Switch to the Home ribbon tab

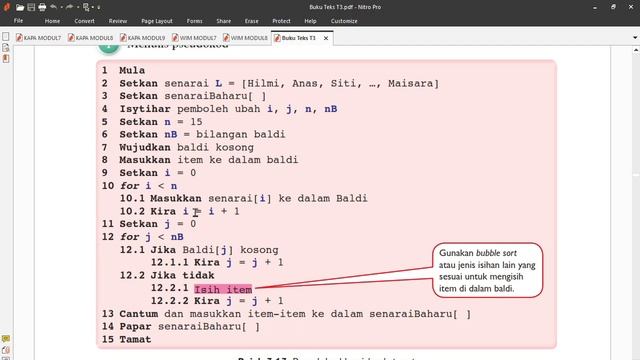point(52,21)
